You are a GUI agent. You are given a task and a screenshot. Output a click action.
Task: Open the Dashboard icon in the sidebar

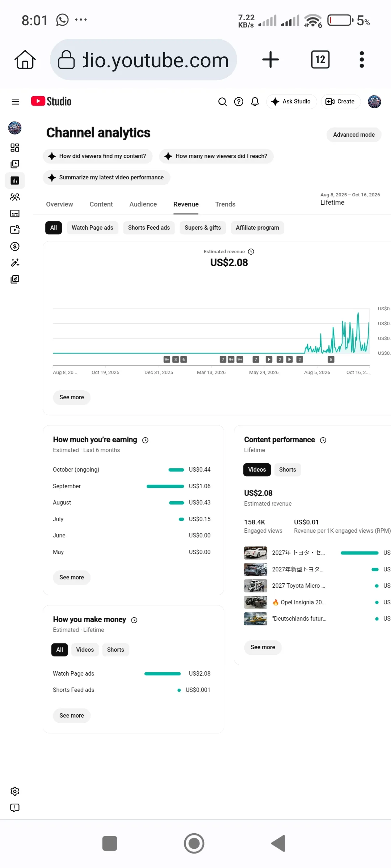point(15,148)
